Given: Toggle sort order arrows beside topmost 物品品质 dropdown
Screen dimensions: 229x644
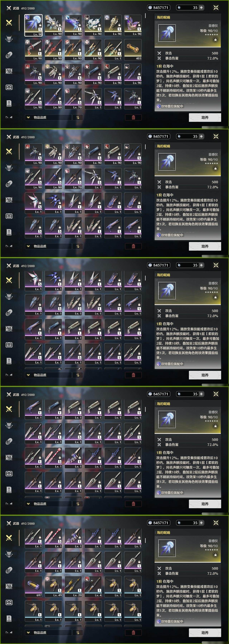Looking at the screenshot, I should 78,118.
